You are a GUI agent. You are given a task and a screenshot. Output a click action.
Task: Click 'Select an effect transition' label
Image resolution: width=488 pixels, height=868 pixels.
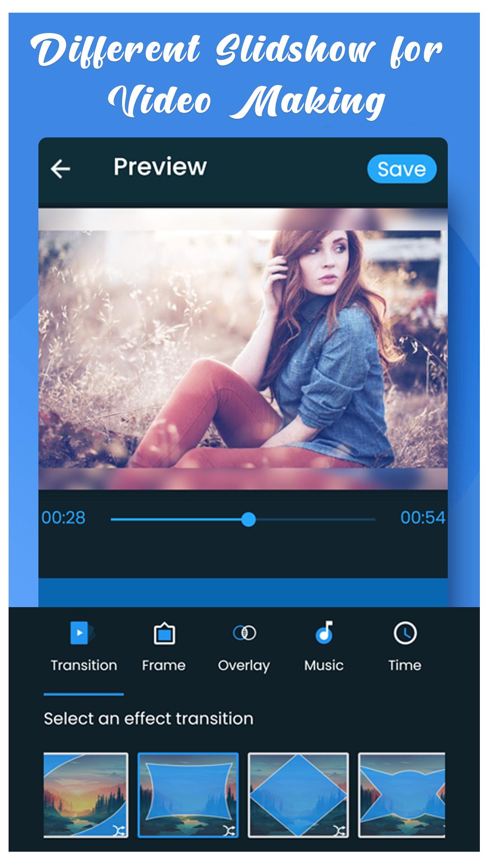149,718
